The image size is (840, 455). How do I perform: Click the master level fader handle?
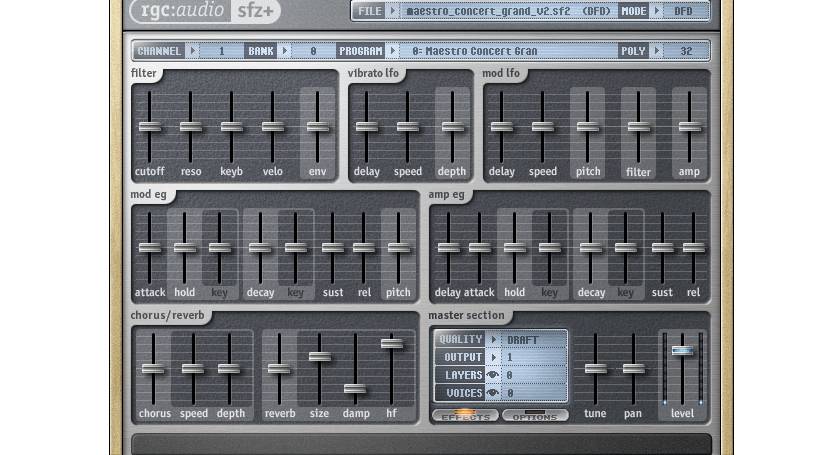(682, 350)
